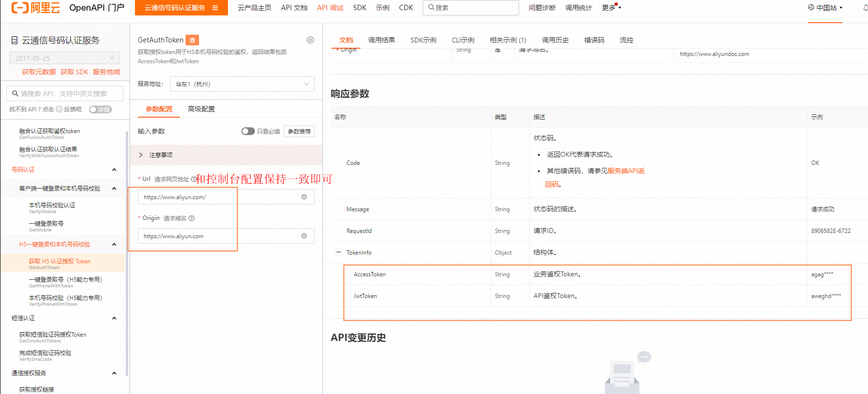Click into the Origin input https://www.aliyun.com
The image size is (868, 394).
coord(226,236)
